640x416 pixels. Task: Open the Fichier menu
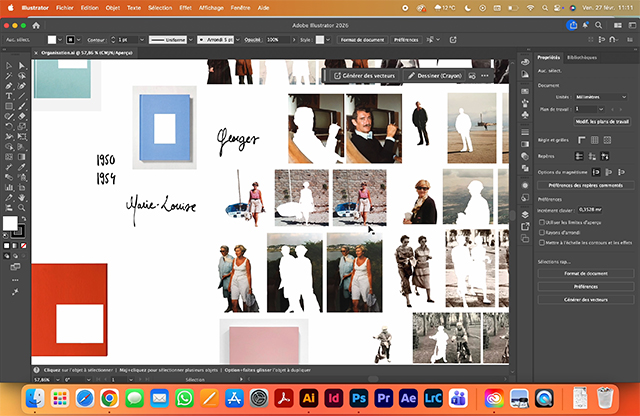(64, 8)
